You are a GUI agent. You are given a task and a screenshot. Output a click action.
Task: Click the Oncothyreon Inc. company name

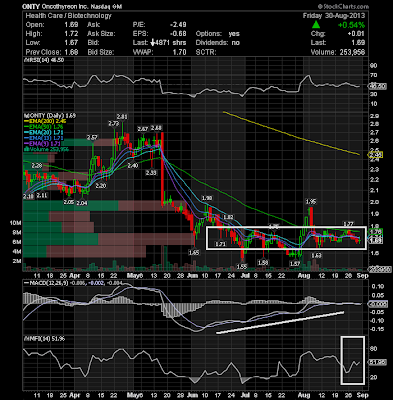(x=64, y=6)
